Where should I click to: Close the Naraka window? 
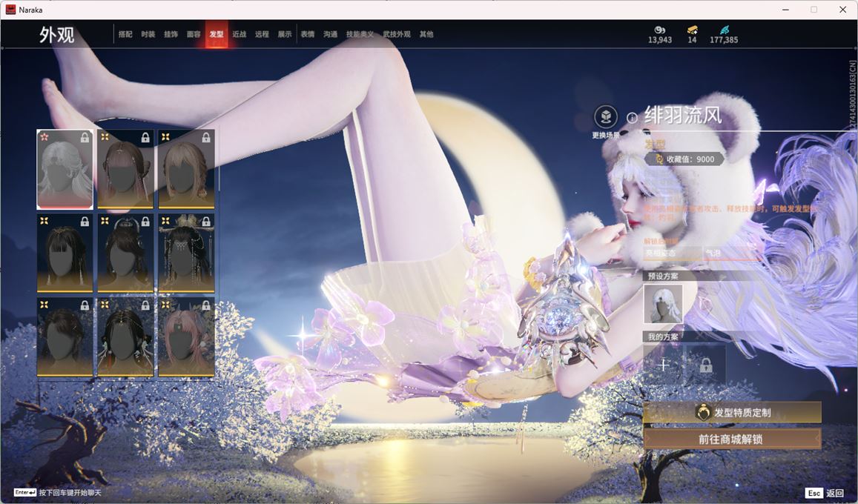pyautogui.click(x=843, y=10)
